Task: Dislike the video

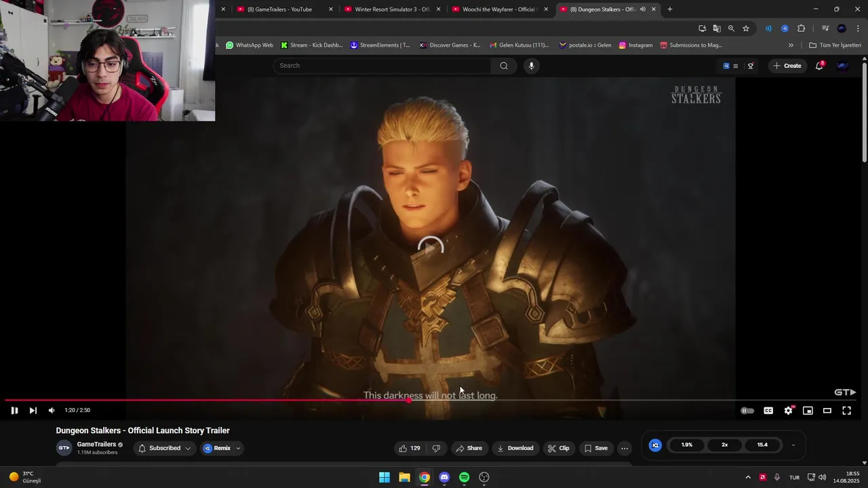Action: tap(437, 448)
